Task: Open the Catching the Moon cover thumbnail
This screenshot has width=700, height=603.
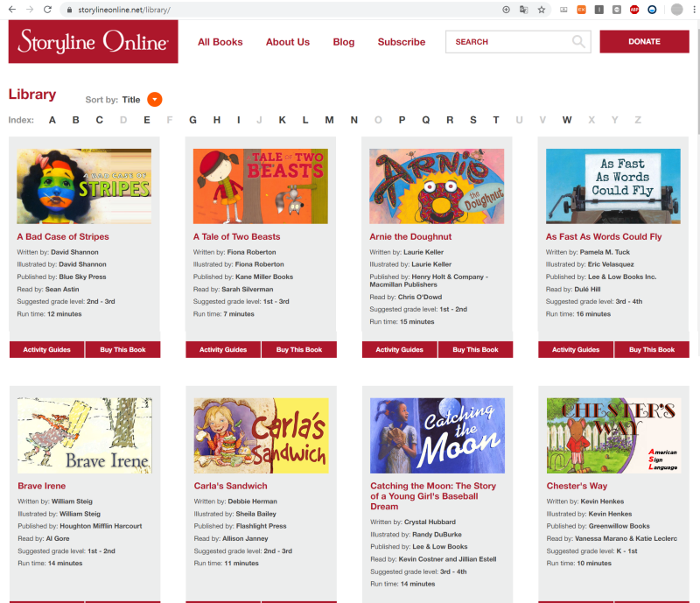Action: coord(437,436)
